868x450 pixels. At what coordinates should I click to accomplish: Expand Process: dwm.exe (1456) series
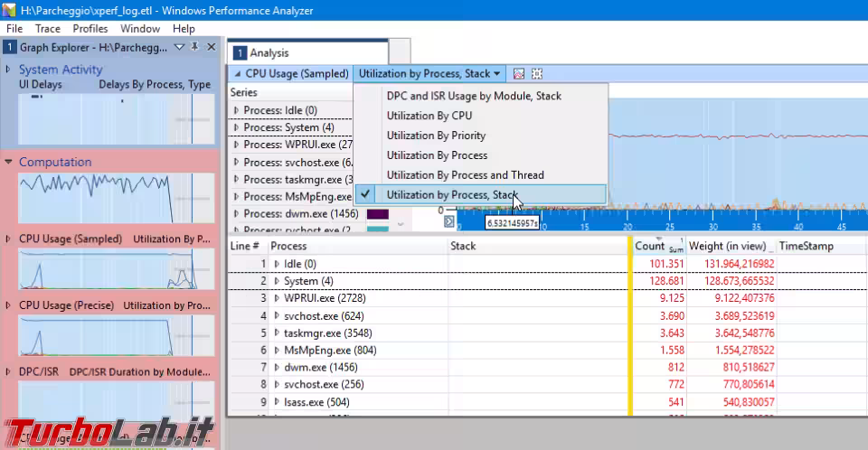tap(236, 213)
